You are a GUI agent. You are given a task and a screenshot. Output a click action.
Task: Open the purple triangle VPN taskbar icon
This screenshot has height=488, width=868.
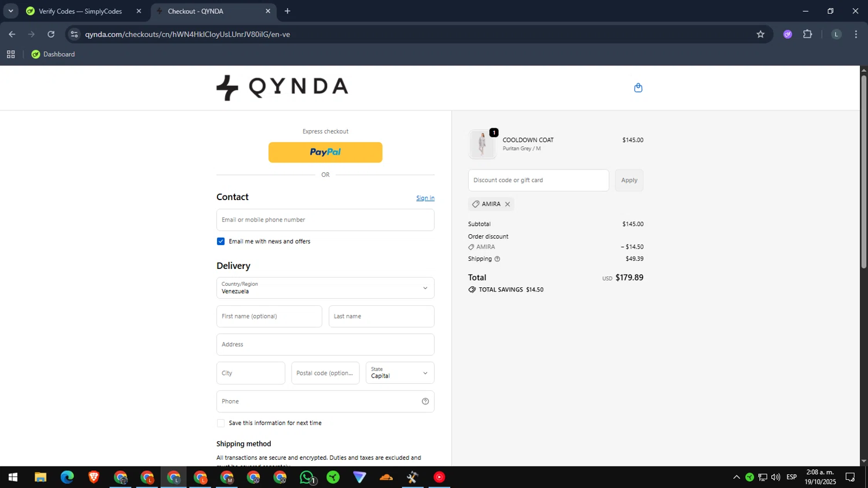pos(359,477)
